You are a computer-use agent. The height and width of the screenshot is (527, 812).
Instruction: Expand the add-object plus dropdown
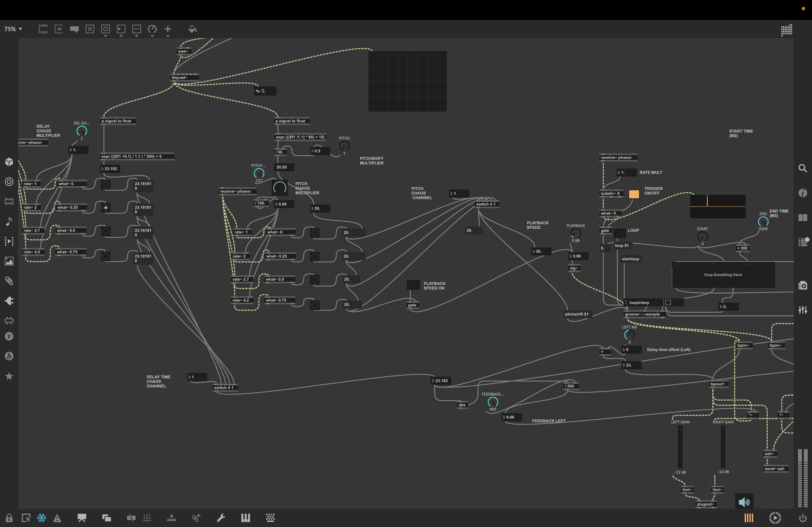168,36
